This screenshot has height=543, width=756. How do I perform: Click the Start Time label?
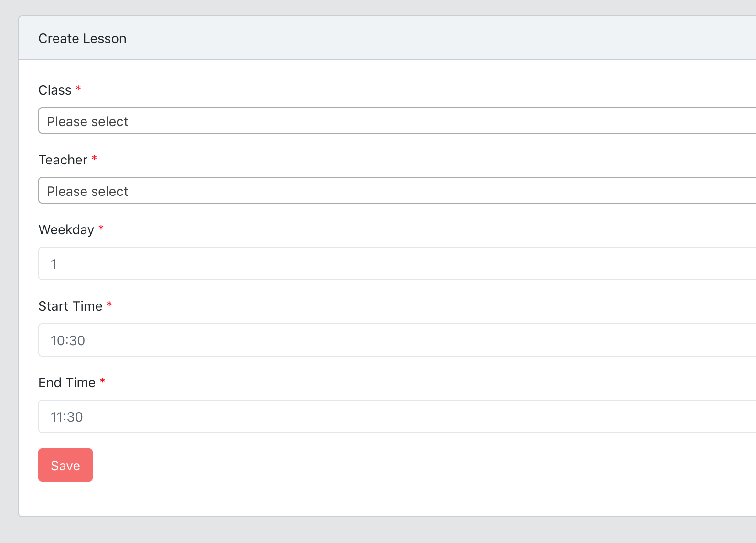click(x=70, y=306)
